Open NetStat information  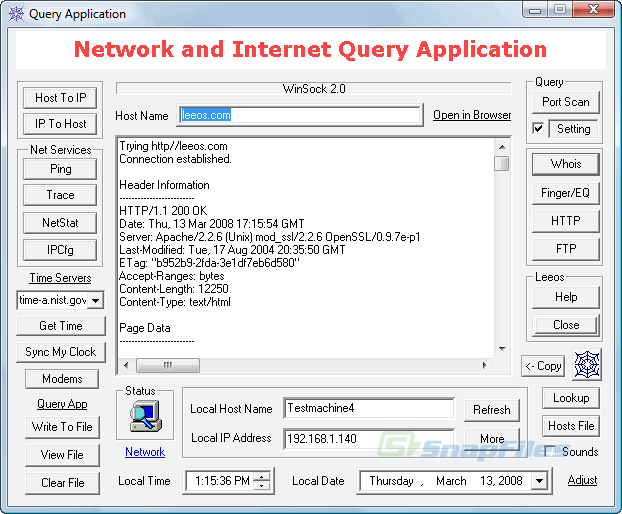60,223
